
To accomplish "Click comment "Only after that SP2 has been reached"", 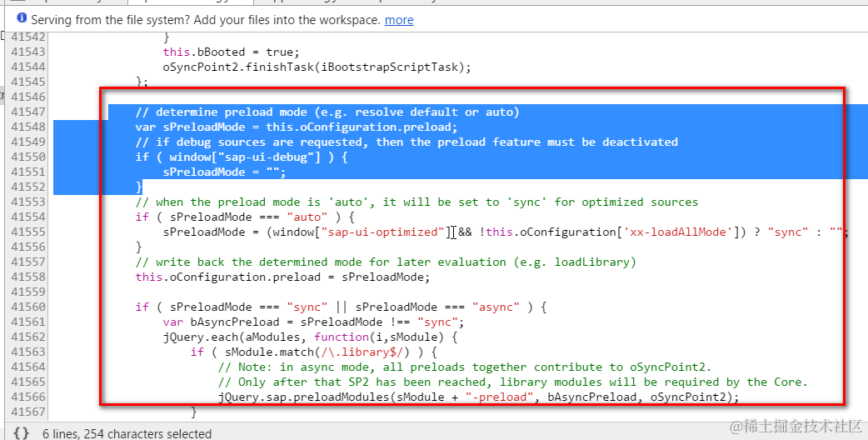I will coord(512,382).
